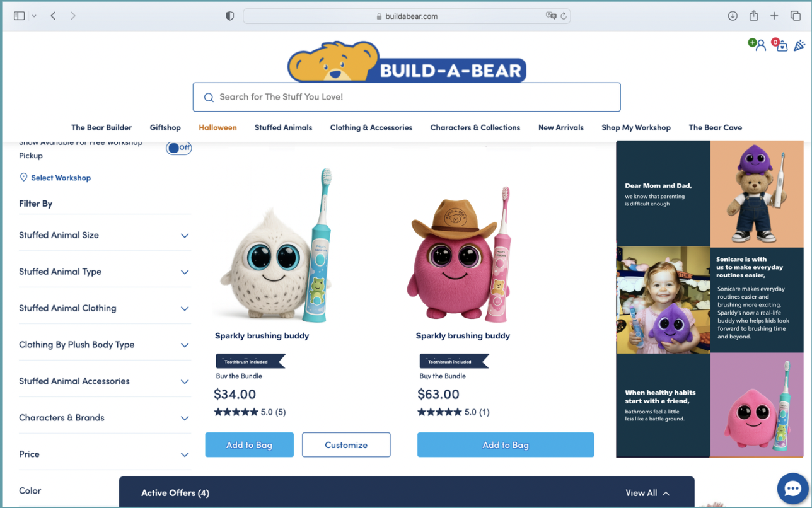Open The Bear Cave menu
The width and height of the screenshot is (812, 508).
[x=716, y=127]
